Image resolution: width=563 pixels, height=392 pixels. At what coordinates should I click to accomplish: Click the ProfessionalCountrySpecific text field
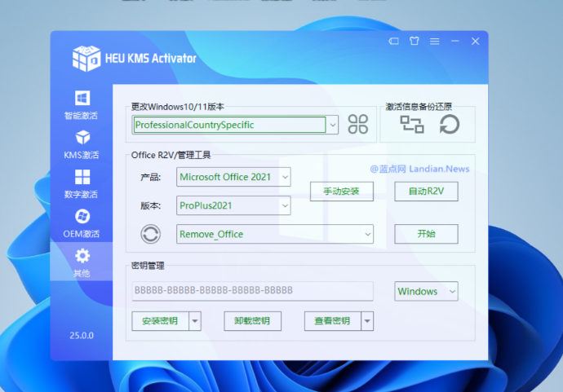[229, 125]
